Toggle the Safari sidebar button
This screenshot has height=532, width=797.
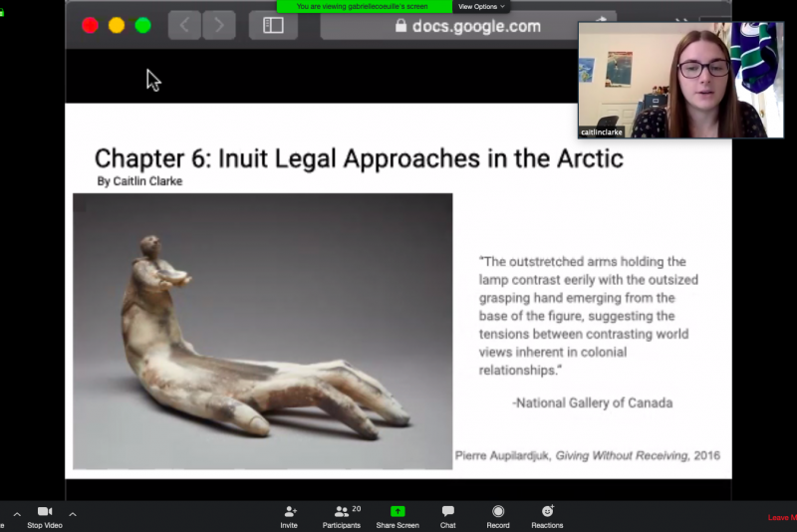point(273,25)
